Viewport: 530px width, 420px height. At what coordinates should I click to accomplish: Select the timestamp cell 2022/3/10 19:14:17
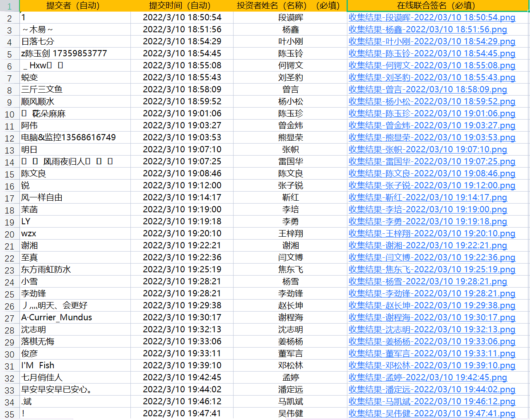(182, 198)
